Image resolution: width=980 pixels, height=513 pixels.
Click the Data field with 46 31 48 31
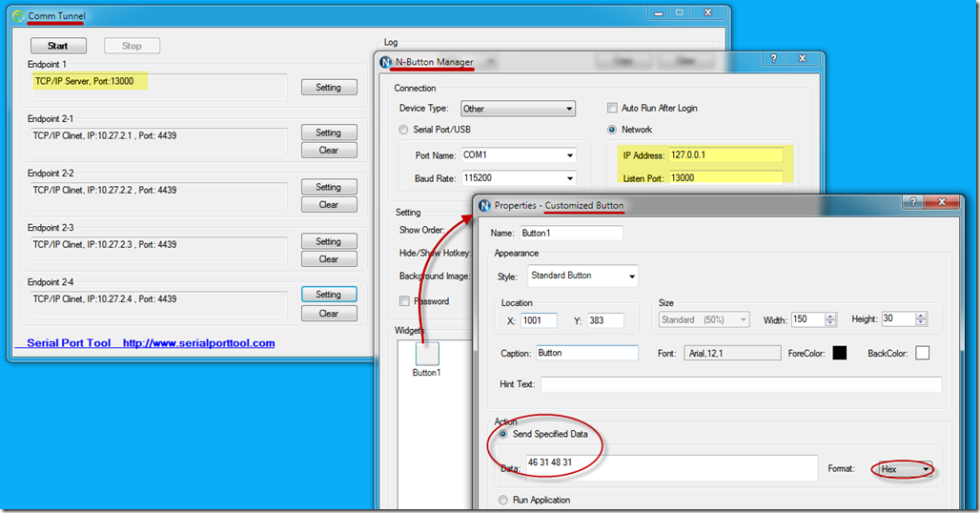point(672,468)
